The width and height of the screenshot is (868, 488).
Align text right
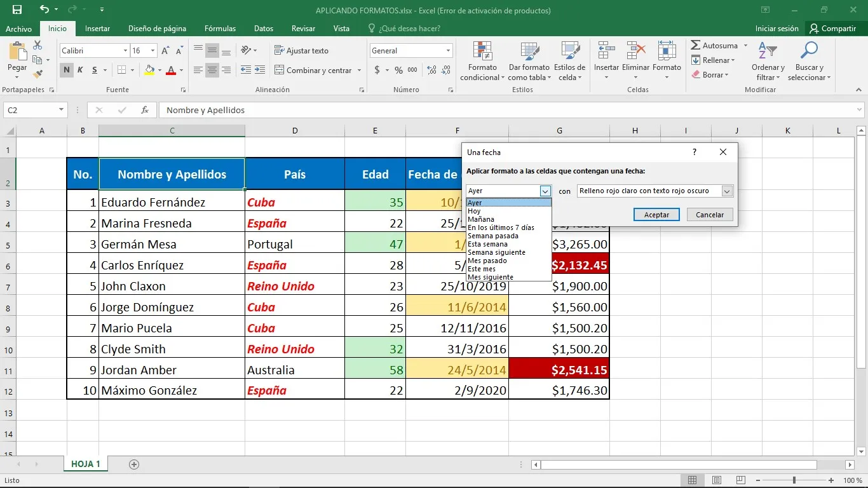click(x=226, y=70)
